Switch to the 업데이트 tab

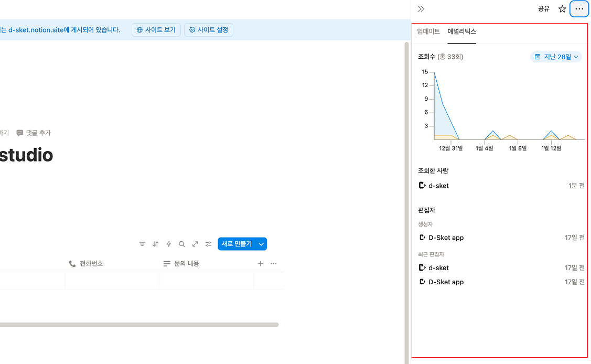[x=428, y=32]
